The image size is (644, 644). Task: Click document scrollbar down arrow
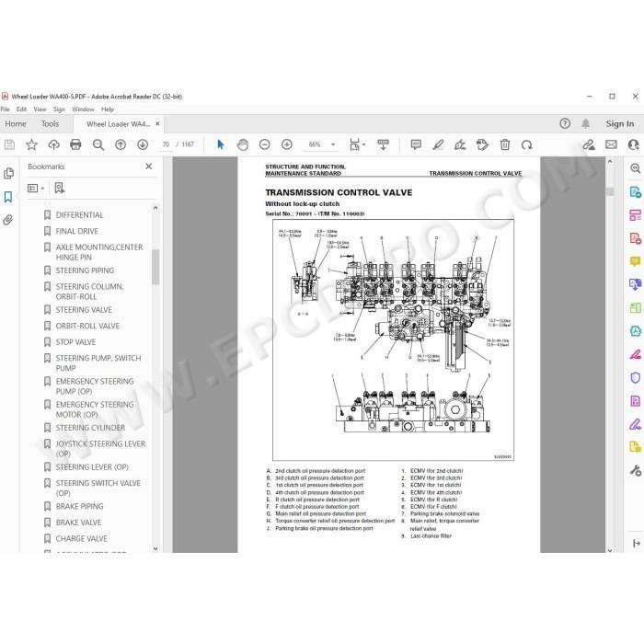610,549
